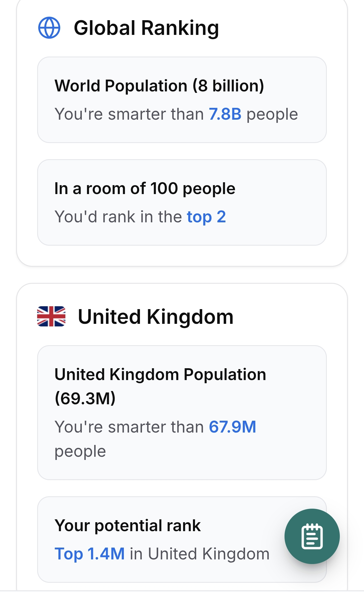Click the blue globe icon
The height and width of the screenshot is (592, 364).
click(49, 28)
